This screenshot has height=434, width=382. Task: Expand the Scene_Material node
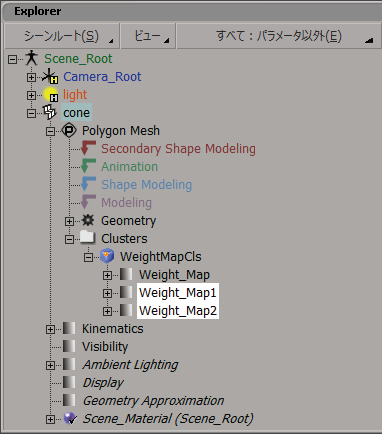50,420
